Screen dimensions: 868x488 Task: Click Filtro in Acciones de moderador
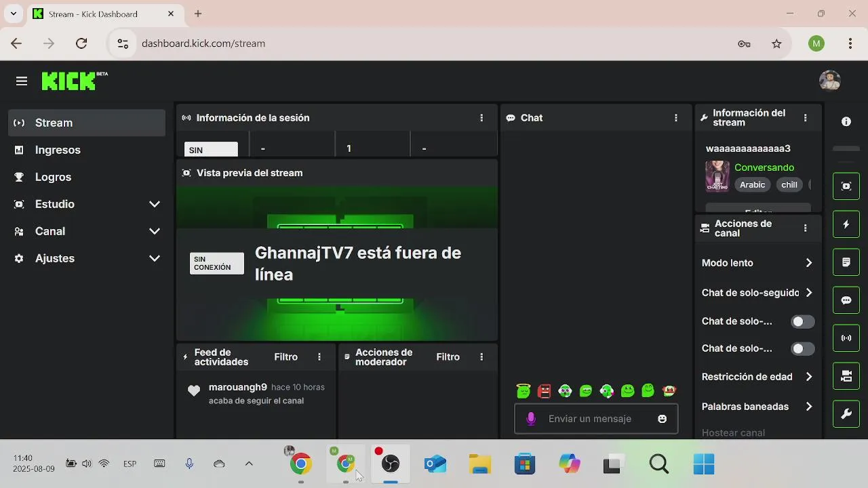448,357
